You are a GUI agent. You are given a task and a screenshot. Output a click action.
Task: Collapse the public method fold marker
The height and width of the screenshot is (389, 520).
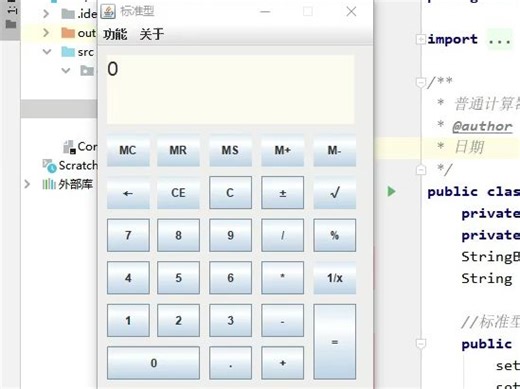tap(421, 343)
